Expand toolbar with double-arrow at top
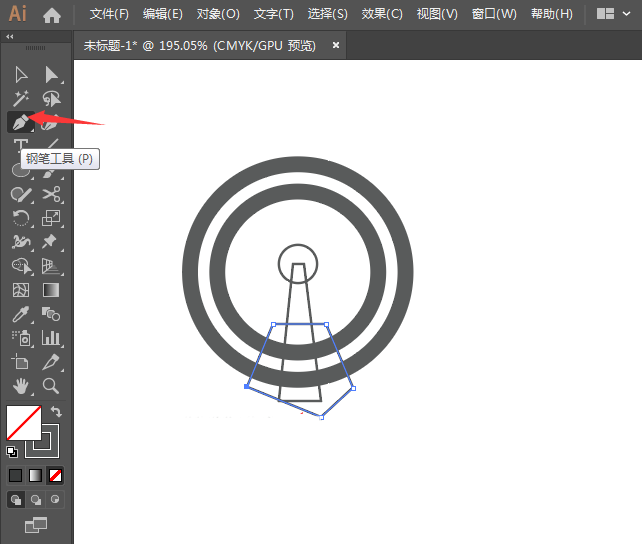Image resolution: width=642 pixels, height=544 pixels. (10, 37)
